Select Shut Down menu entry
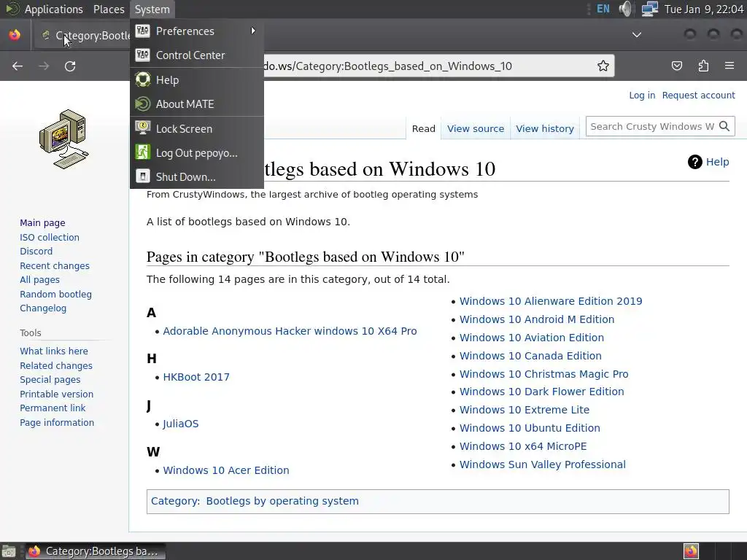747x560 pixels. pyautogui.click(x=197, y=176)
